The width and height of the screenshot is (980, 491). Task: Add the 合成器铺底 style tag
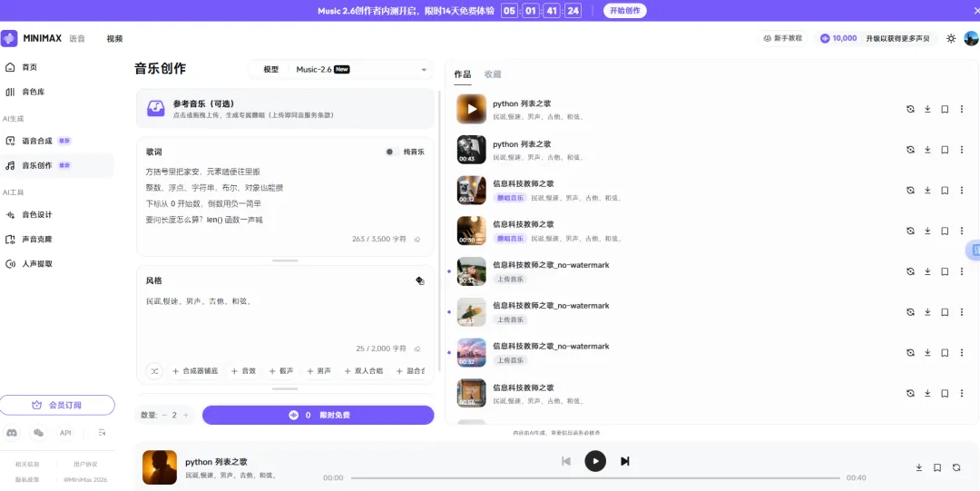click(x=195, y=371)
